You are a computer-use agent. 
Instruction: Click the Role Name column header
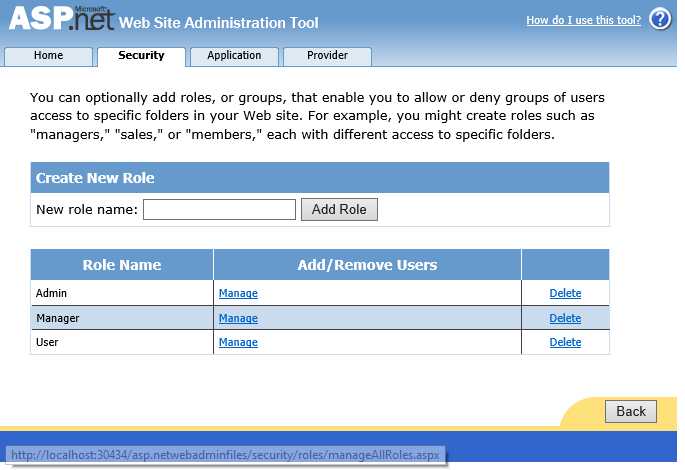122,265
